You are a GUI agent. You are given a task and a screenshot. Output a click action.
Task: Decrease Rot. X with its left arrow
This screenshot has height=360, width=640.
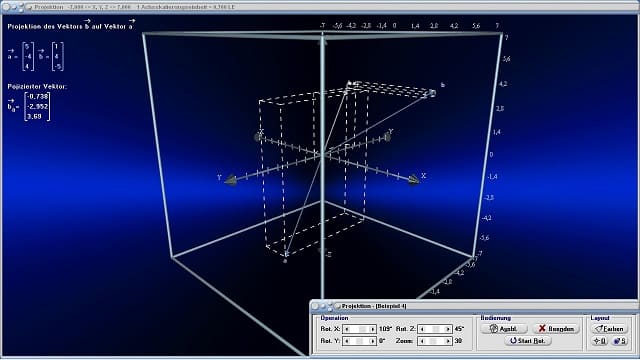point(347,329)
